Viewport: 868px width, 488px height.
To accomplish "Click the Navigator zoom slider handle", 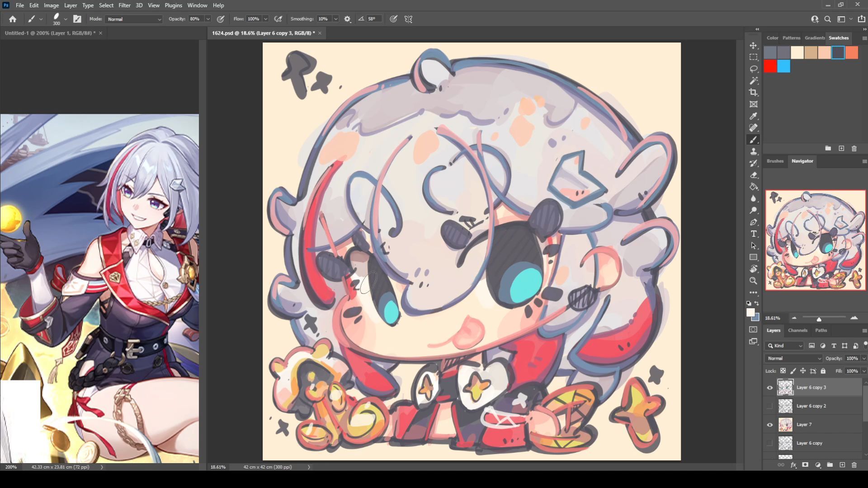I will coord(819,319).
